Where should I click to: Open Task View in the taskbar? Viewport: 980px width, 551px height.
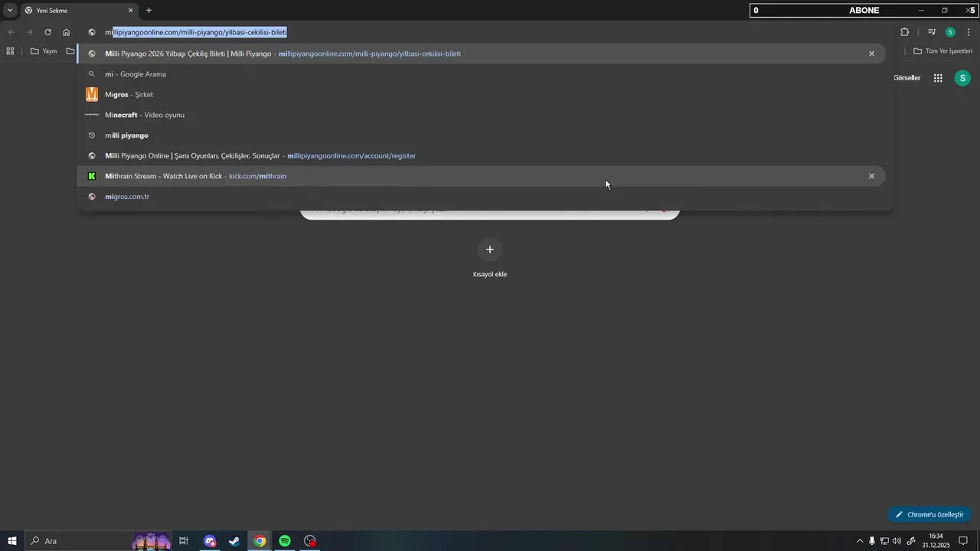(x=184, y=541)
